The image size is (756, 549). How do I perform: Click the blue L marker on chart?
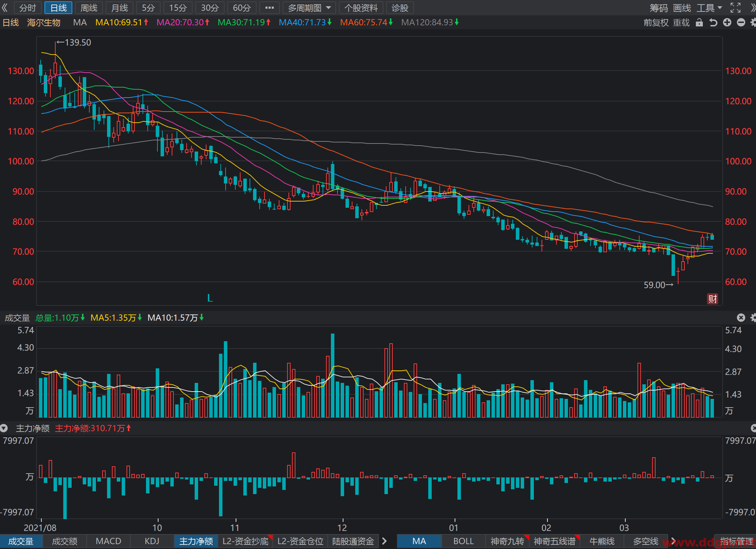pyautogui.click(x=210, y=298)
